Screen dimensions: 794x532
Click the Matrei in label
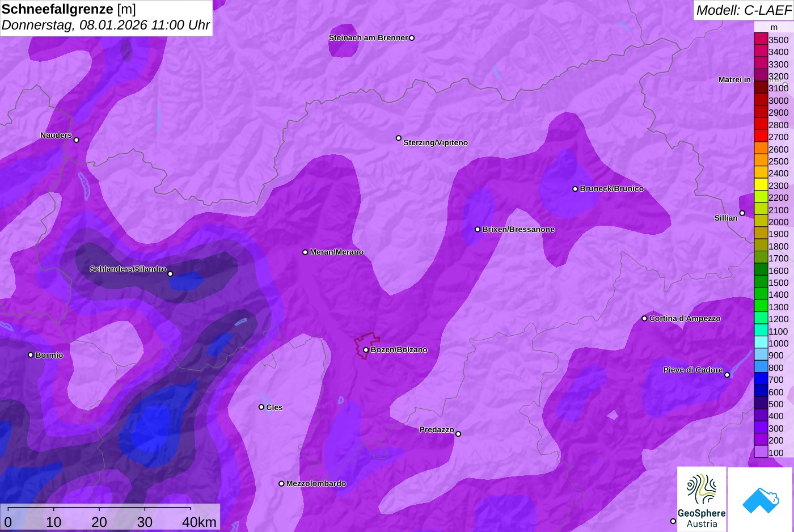point(734,79)
